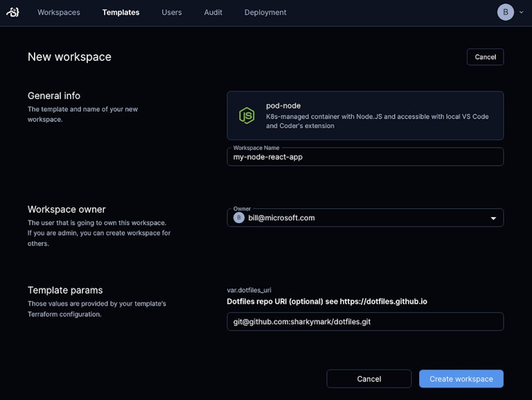This screenshot has height=400, width=532.
Task: Open the Templates tab
Action: [x=121, y=12]
